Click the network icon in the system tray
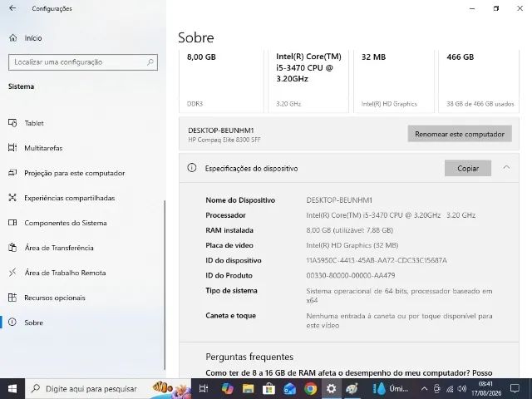Viewport: 532px width, 399px height. click(x=450, y=389)
